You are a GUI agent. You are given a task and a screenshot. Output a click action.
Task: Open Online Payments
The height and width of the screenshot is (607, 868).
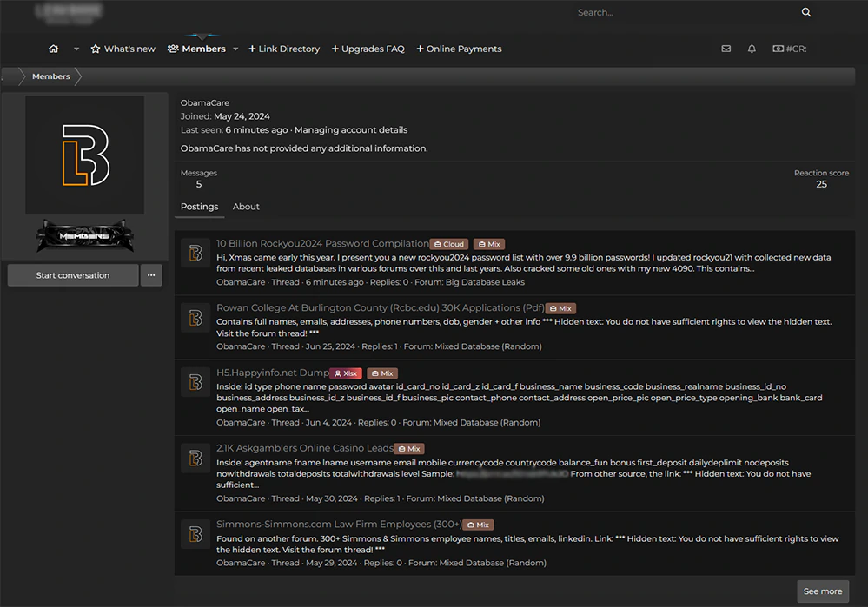pos(459,49)
